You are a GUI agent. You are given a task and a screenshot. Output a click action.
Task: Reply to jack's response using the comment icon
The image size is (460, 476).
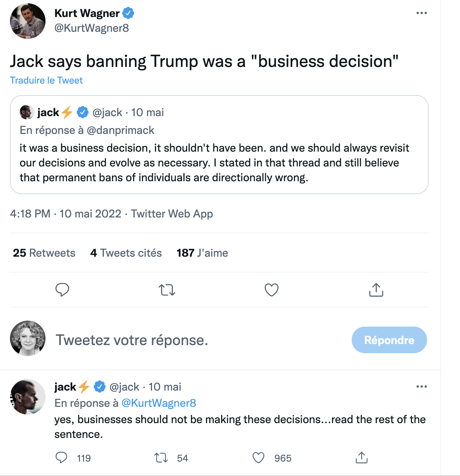[x=61, y=458]
